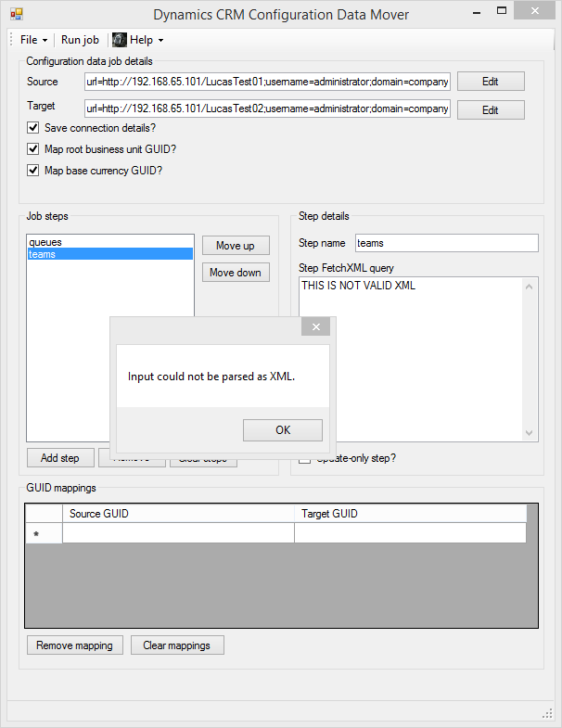Screen dimensions: 562x728
Task: Click the Target connection string field
Action: pyautogui.click(x=267, y=109)
